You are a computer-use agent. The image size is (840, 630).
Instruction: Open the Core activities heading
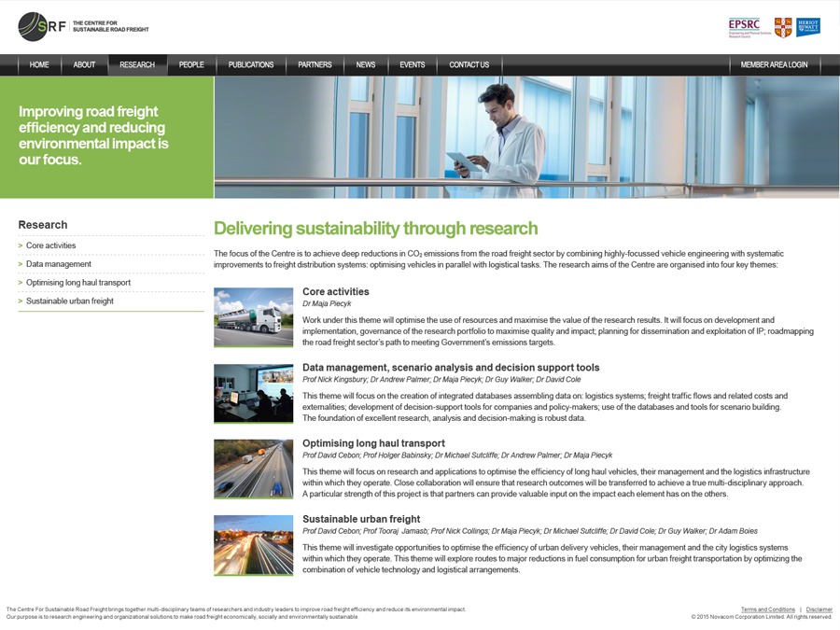tap(335, 291)
